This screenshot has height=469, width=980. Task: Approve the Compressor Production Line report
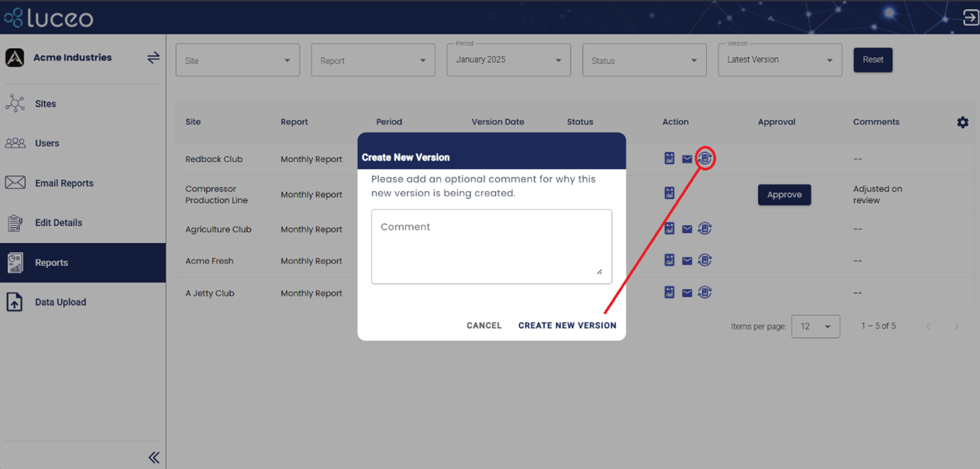click(784, 195)
